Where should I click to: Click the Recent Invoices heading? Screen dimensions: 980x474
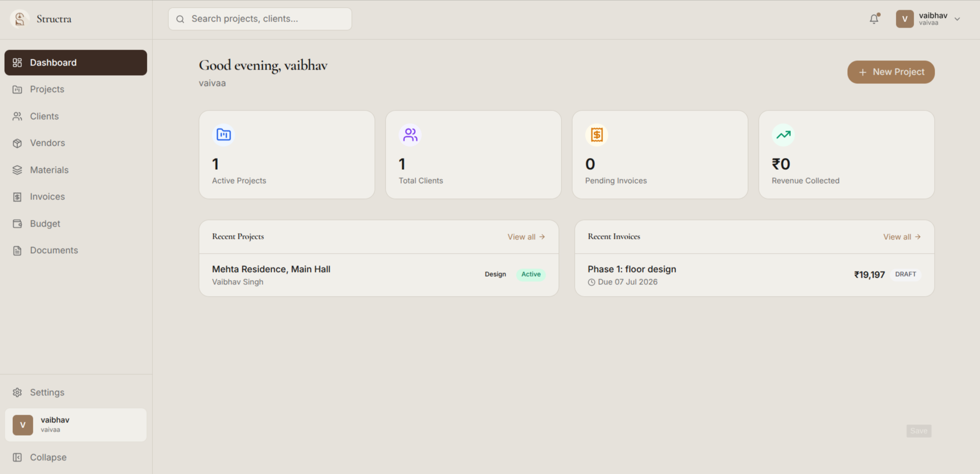tap(613, 236)
